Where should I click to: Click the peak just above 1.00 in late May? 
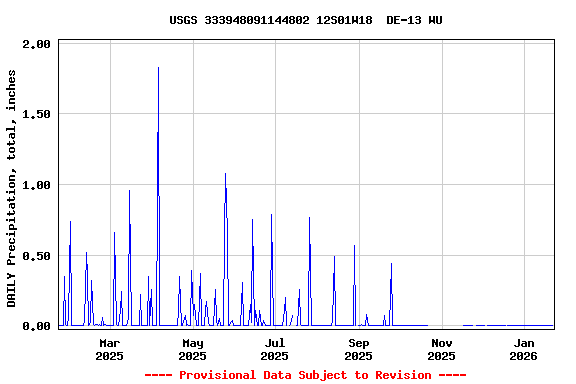tap(225, 173)
